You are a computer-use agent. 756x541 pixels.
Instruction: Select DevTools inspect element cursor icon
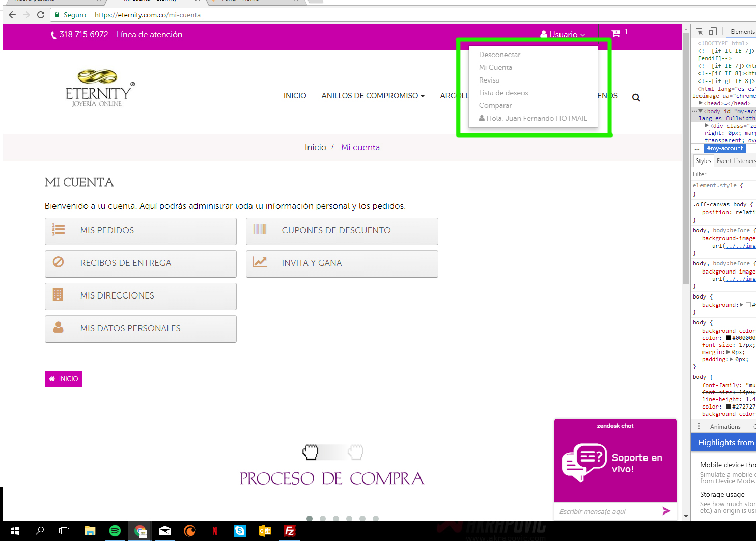point(699,32)
